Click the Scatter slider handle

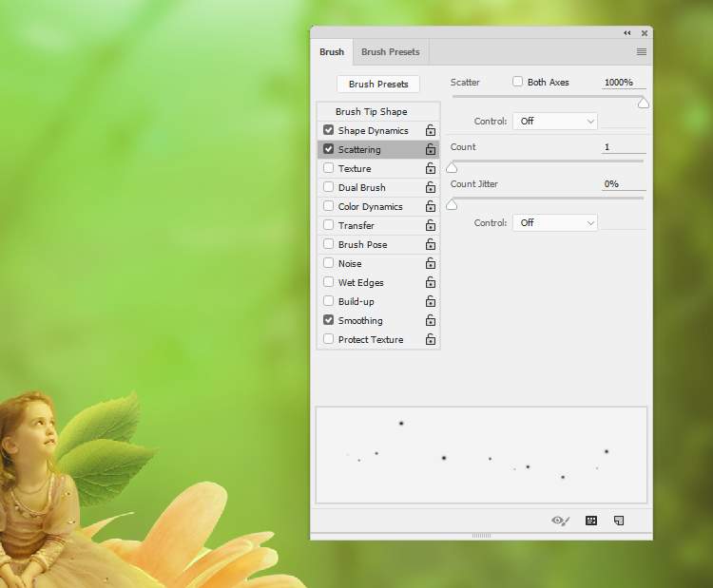(643, 104)
